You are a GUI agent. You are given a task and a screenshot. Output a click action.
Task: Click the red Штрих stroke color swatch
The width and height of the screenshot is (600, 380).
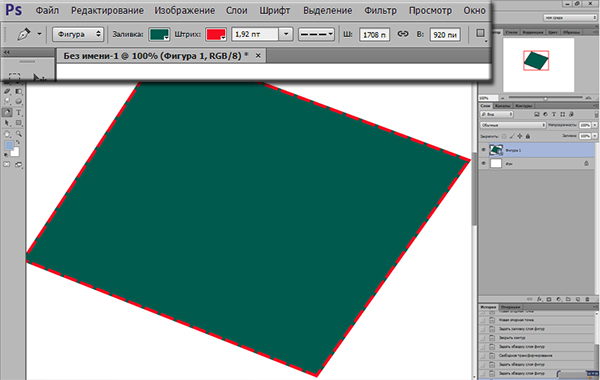(x=216, y=34)
